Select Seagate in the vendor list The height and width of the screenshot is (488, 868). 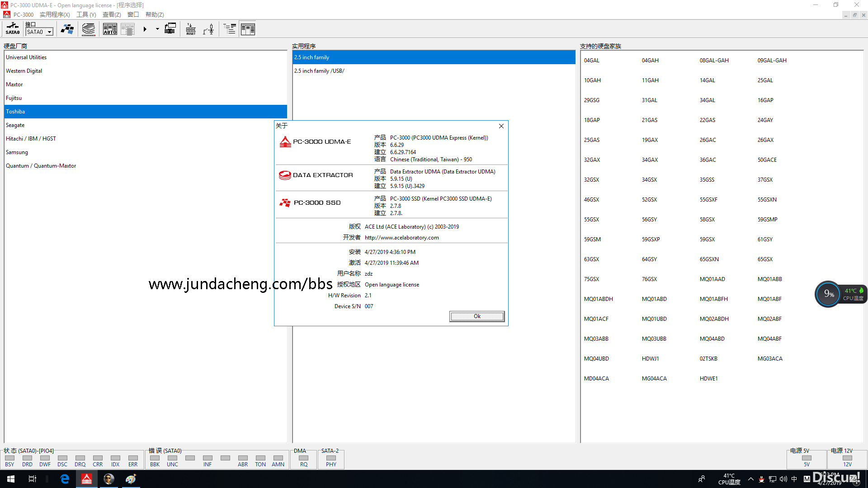point(15,125)
